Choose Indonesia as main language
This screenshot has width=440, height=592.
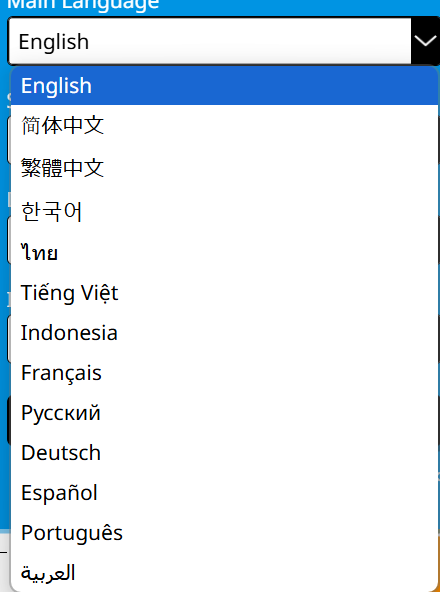(224, 333)
